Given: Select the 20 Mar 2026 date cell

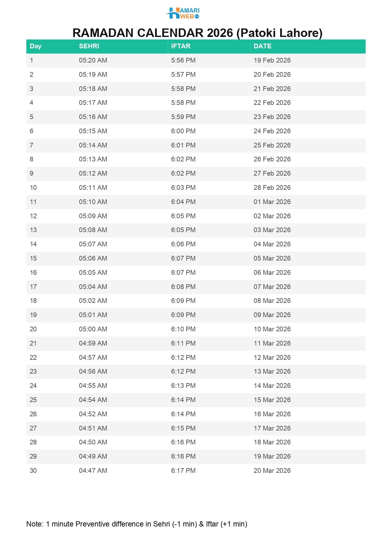Looking at the screenshot, I should tap(272, 471).
